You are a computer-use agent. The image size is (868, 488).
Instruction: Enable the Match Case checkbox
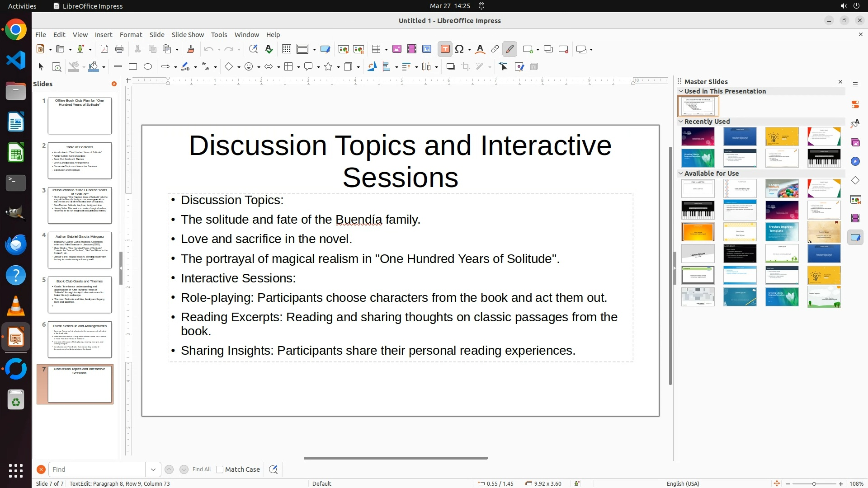coord(220,469)
